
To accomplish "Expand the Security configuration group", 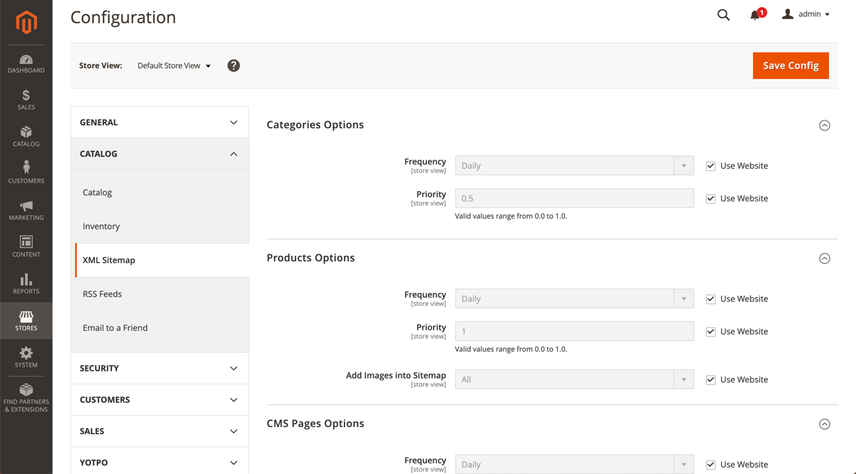I will coord(159,368).
